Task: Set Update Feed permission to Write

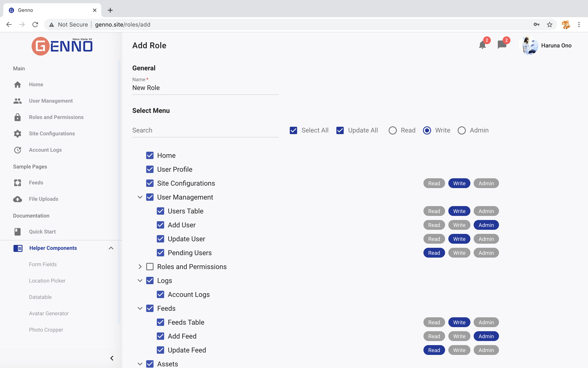Action: tap(459, 350)
